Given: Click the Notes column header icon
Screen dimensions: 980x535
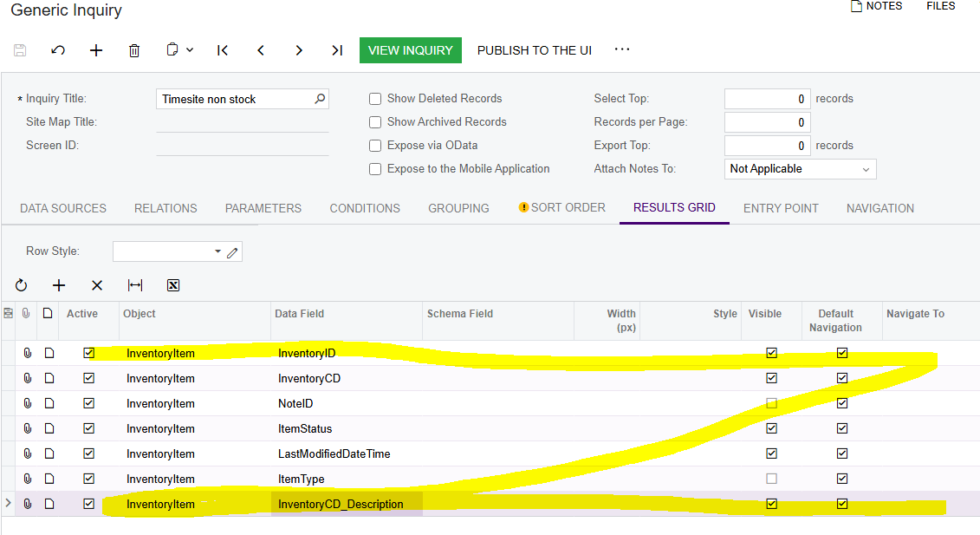Looking at the screenshot, I should click(49, 313).
